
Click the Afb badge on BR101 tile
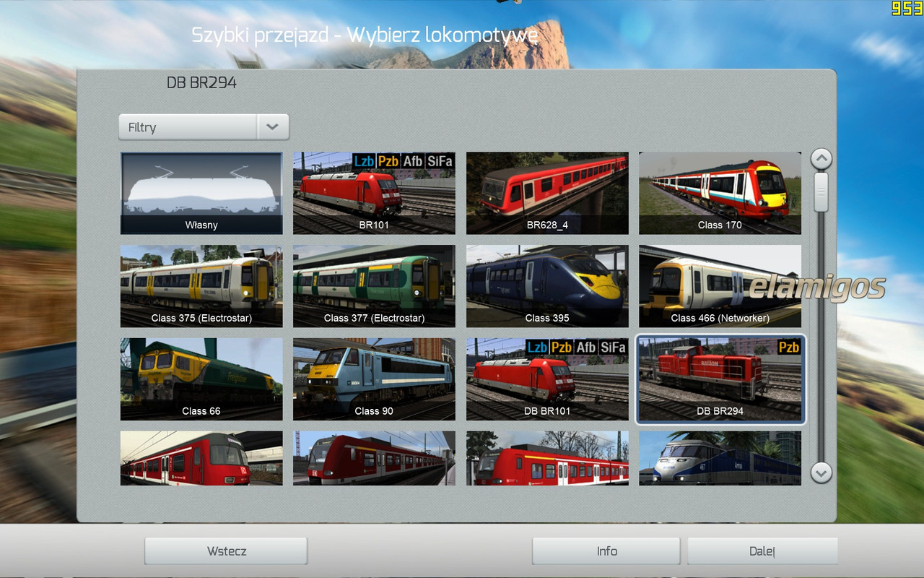click(412, 161)
